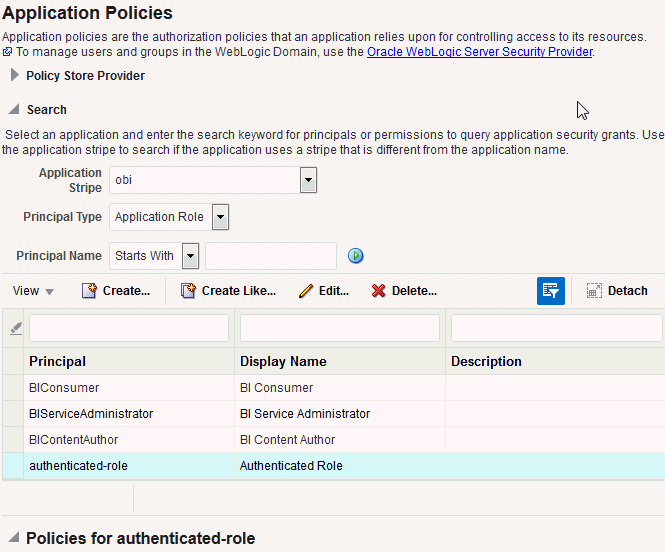Open the Principal Type dropdown
Image resolution: width=665 pixels, height=552 pixels.
[220, 217]
